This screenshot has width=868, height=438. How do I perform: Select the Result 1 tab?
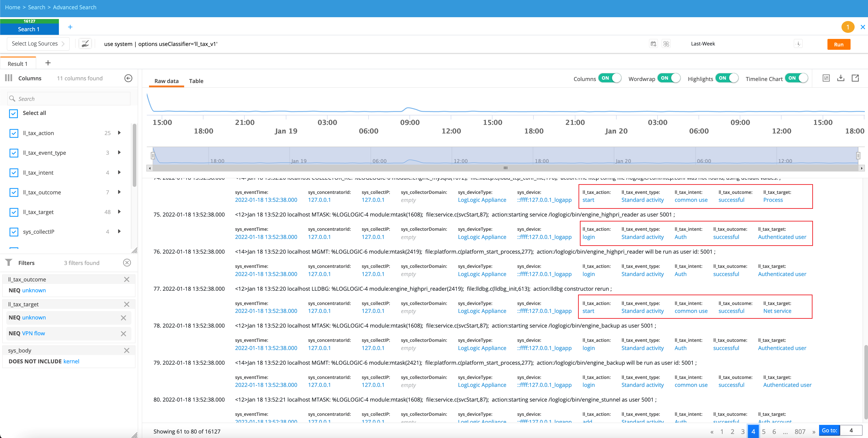click(17, 64)
